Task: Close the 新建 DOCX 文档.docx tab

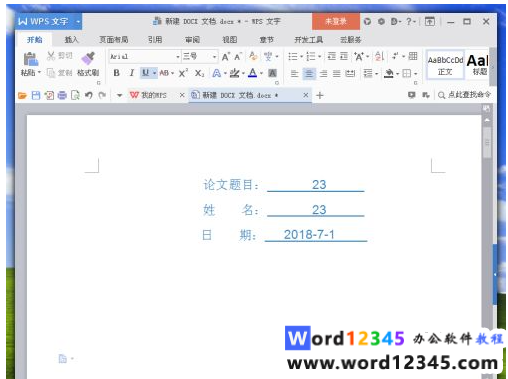Action: 306,95
